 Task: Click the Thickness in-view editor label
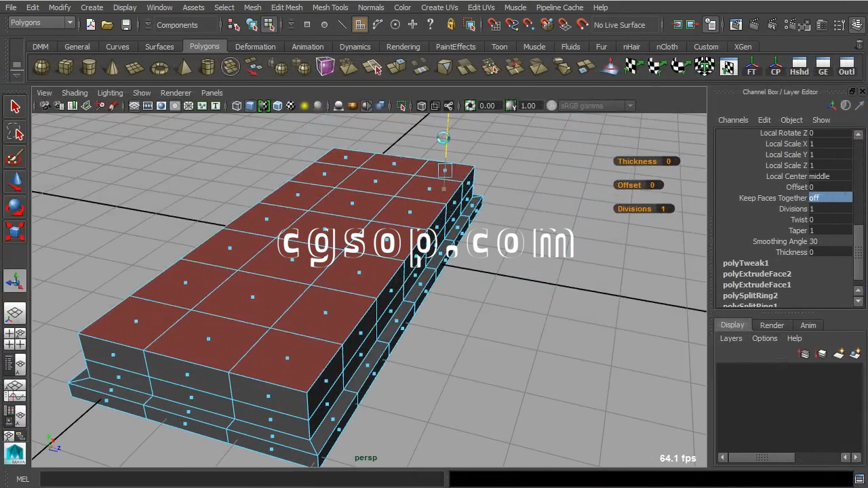[637, 161]
